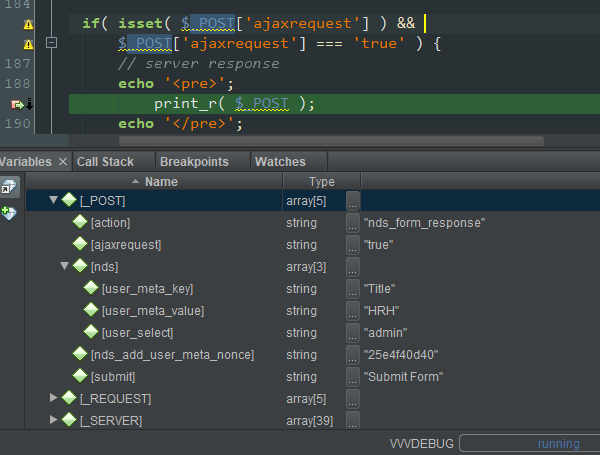
Task: Open value editor button for [_POST]
Action: pos(353,201)
